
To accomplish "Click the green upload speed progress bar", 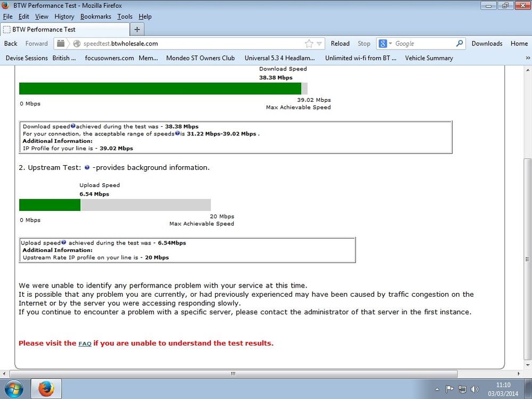I will pos(50,205).
